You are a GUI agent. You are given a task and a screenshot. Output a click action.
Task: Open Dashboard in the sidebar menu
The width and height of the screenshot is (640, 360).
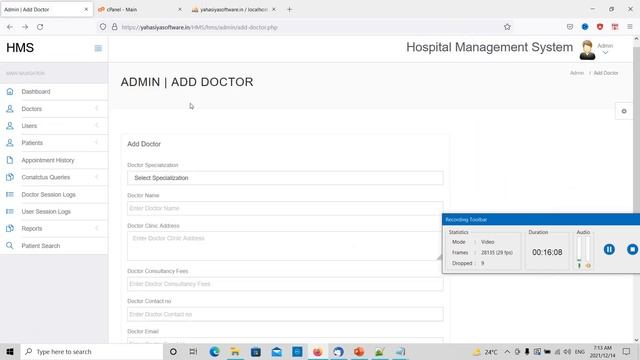click(36, 91)
